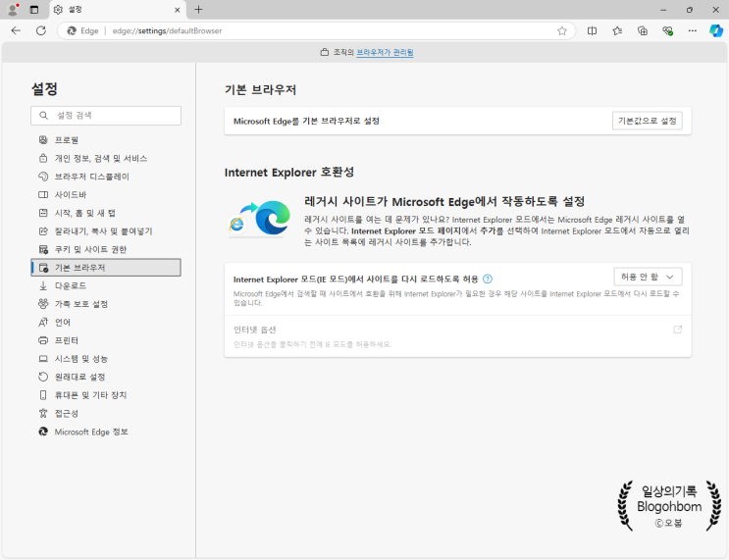Click the 프로필 sidebar icon
The image size is (729, 560).
(x=43, y=140)
